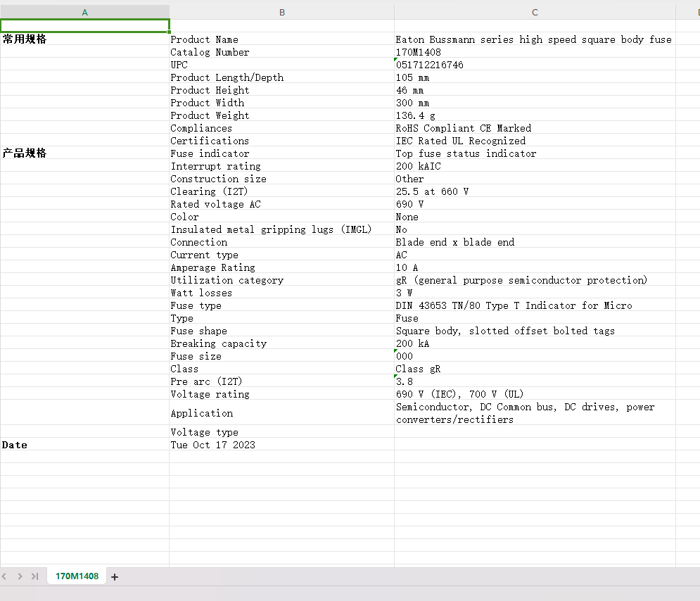The width and height of the screenshot is (700, 601).
Task: Select the 'Product Length/Depth' cell
Action: (x=281, y=77)
